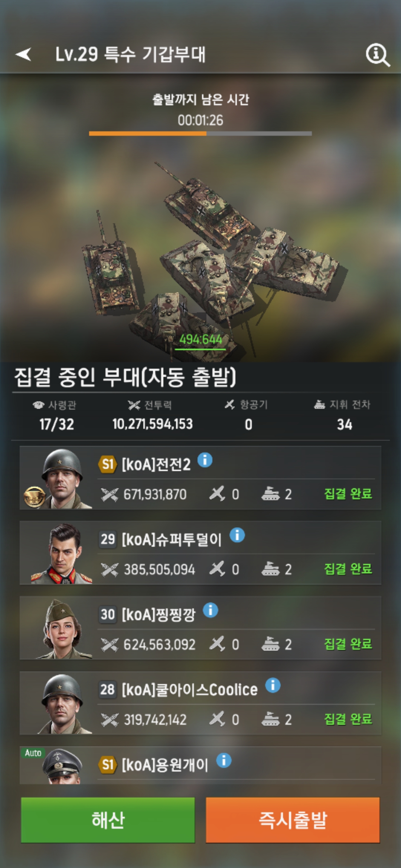Screen dimensions: 401x868
Task: Click the orange 즉시출발 depart button
Action: 293,820
